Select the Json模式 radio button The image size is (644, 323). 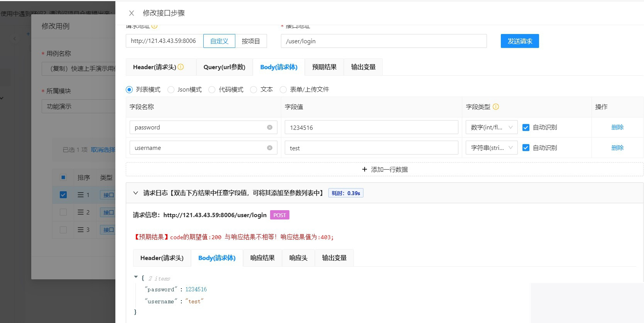tap(171, 90)
